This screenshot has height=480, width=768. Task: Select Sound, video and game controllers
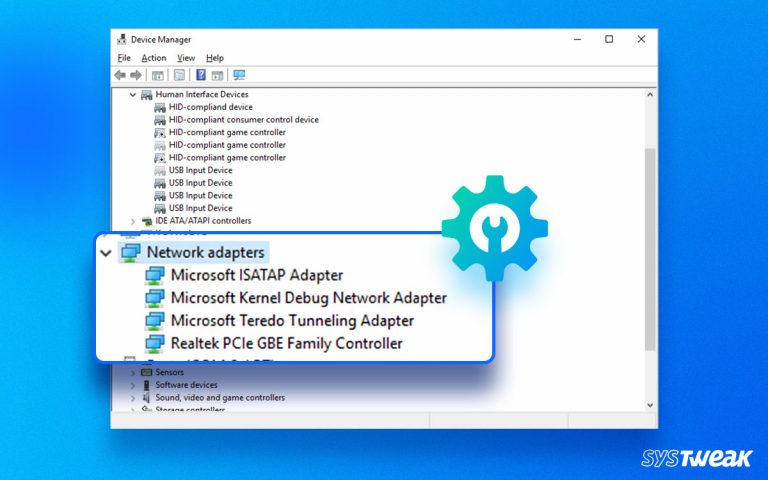[220, 398]
